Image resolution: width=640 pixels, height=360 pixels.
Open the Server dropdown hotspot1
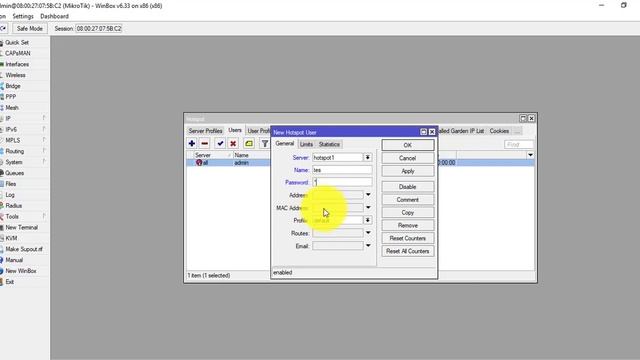coord(368,158)
